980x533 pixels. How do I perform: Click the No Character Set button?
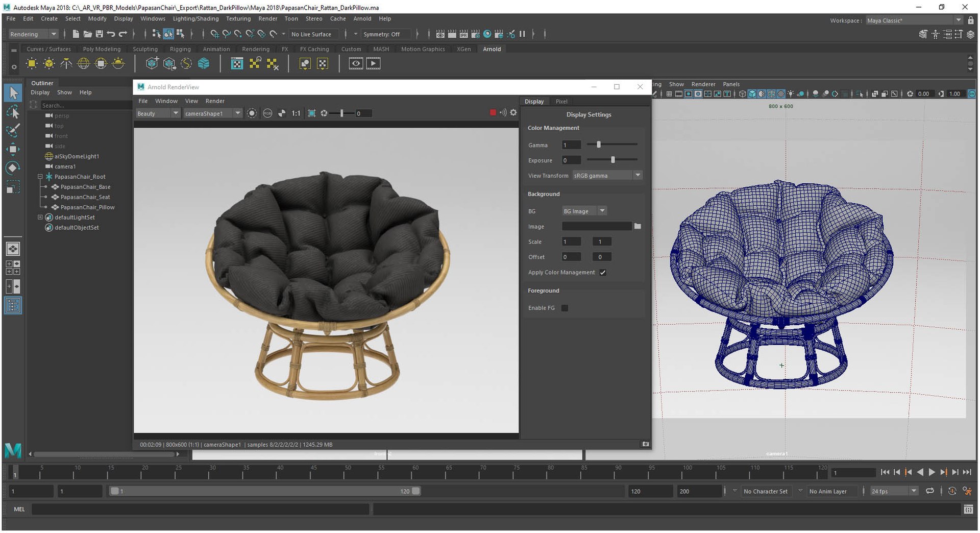[x=765, y=491]
